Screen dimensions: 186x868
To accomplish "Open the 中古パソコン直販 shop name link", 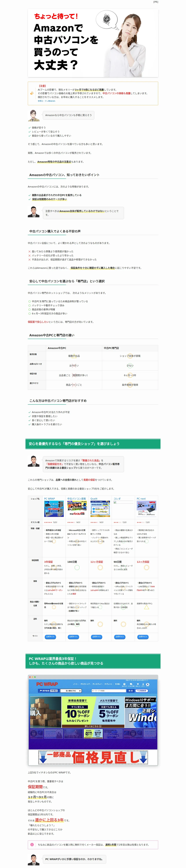I will (77, 498).
